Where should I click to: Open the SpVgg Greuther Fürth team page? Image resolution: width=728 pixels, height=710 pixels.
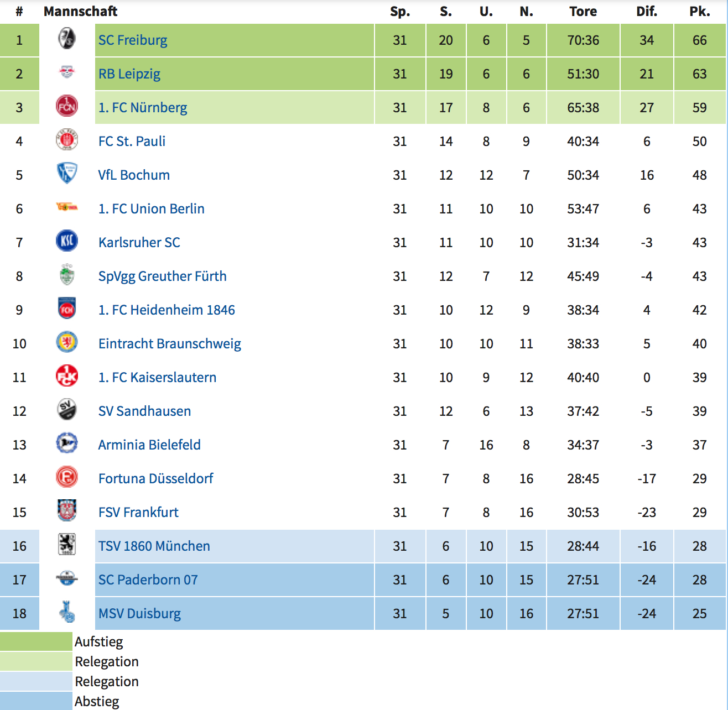tap(163, 276)
